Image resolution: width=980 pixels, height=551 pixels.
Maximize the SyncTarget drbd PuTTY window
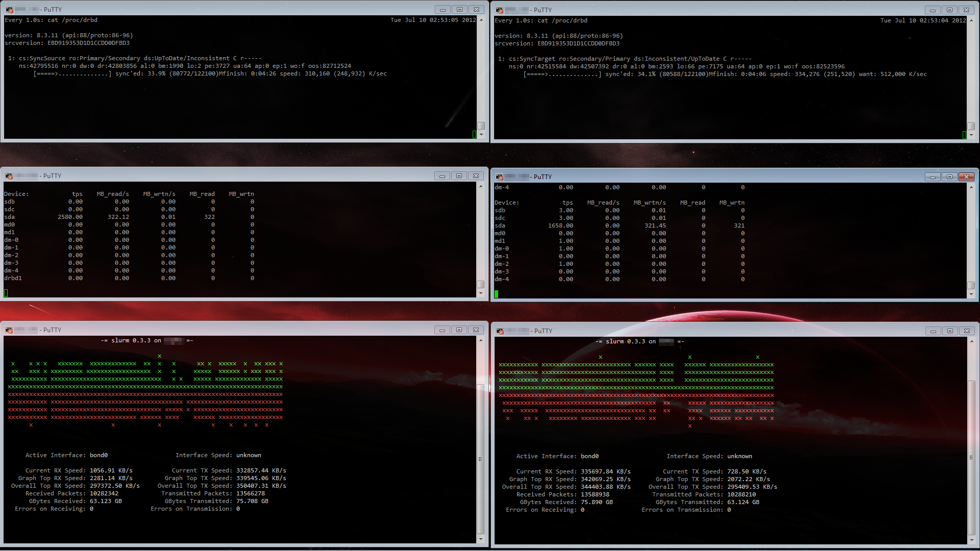pyautogui.click(x=949, y=10)
